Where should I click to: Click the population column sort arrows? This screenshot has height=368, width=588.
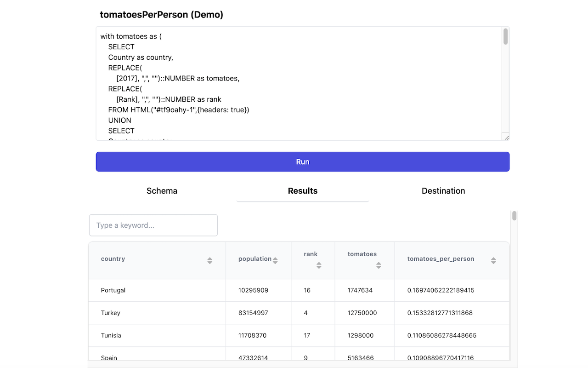[275, 260]
